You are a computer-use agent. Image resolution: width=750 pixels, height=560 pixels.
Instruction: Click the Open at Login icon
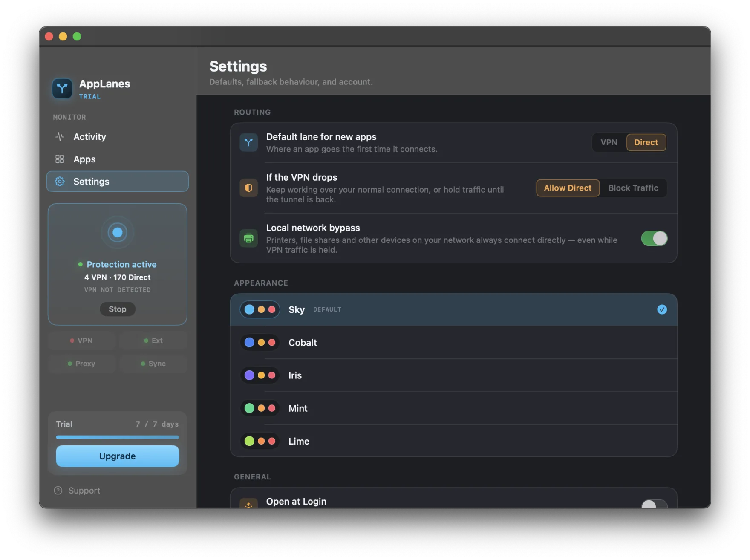(x=249, y=503)
